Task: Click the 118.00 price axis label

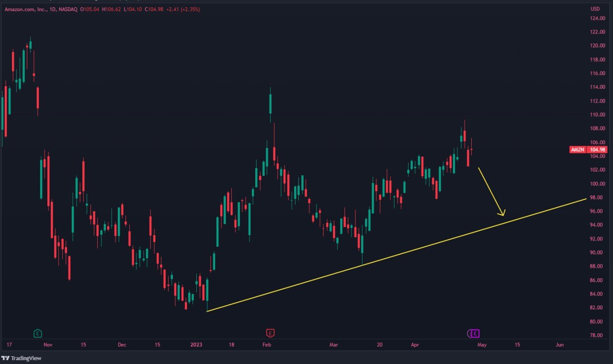Action: pyautogui.click(x=597, y=60)
